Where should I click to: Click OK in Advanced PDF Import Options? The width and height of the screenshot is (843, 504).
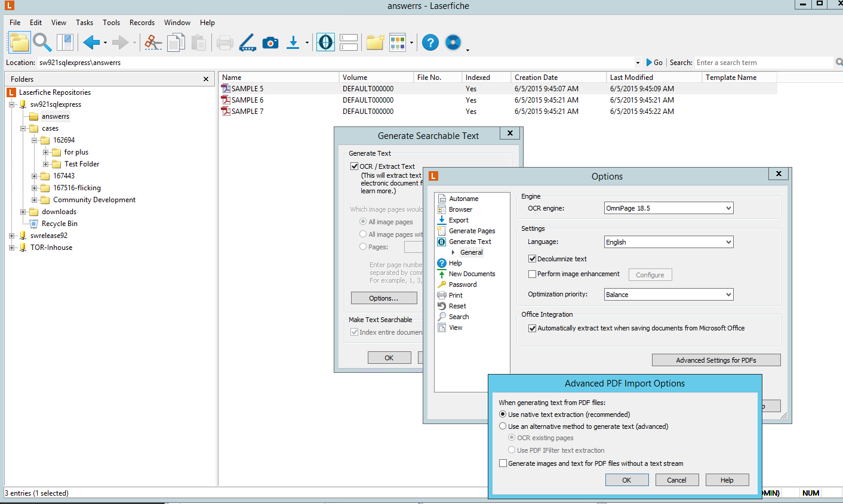(626, 480)
